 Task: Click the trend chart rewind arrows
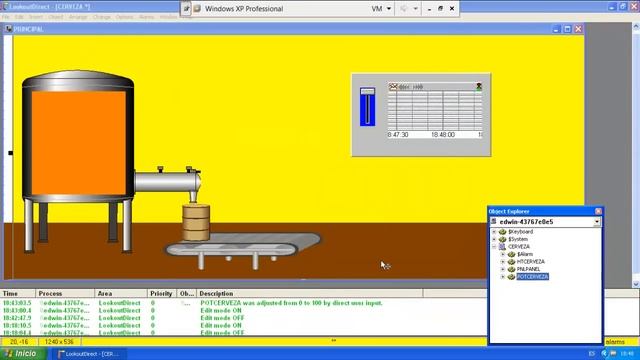pyautogui.click(x=404, y=87)
